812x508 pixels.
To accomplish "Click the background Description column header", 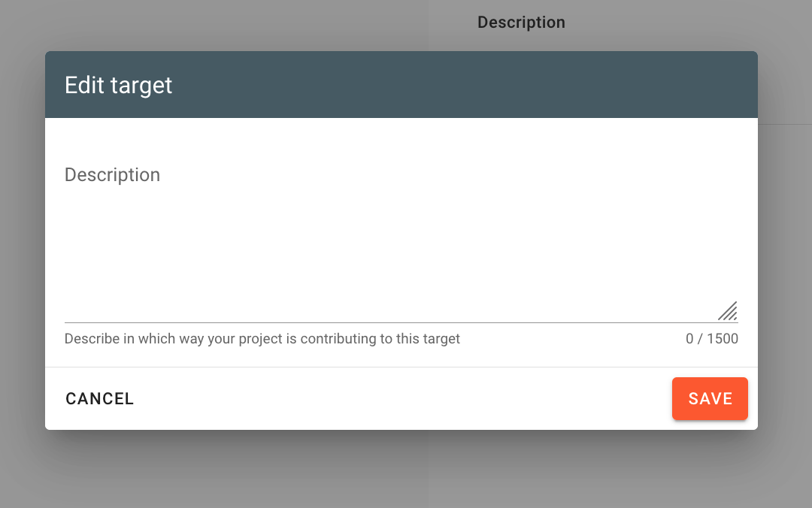I will point(521,23).
